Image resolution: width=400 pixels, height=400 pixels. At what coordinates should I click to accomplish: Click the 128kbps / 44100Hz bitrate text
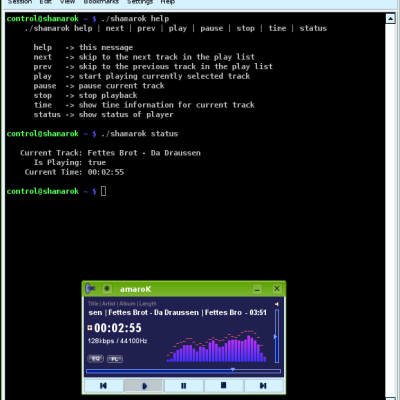(x=117, y=341)
